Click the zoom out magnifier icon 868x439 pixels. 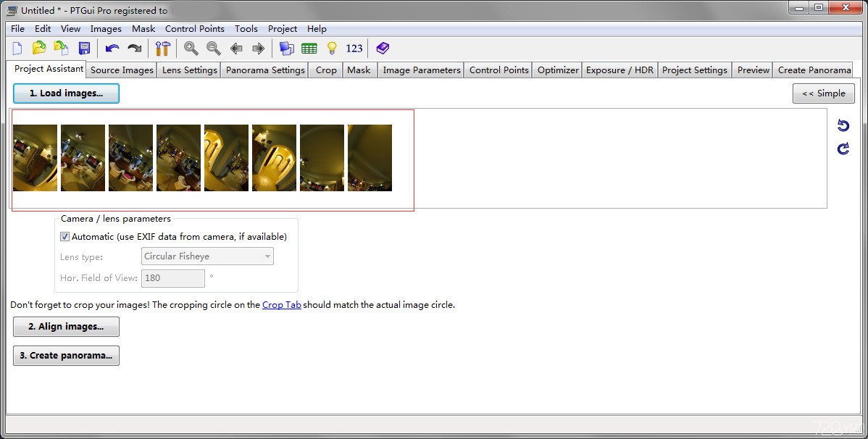pyautogui.click(x=214, y=49)
